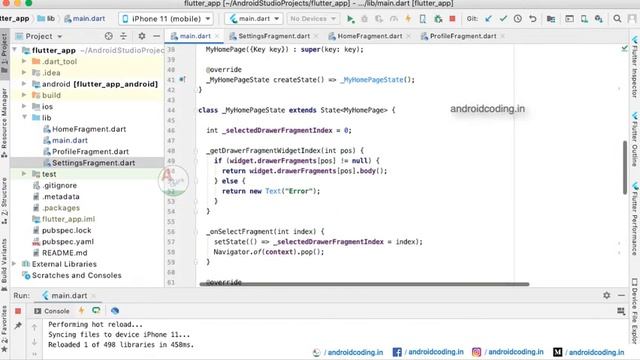
Task: Click lib breadcrumb in navigation bar
Action: (46, 19)
